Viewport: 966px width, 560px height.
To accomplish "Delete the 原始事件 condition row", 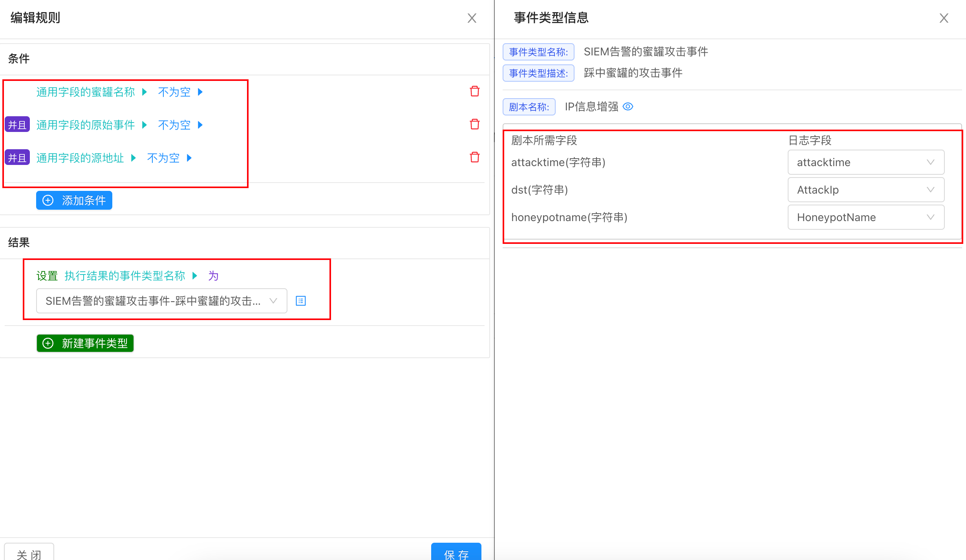I will coord(475,124).
